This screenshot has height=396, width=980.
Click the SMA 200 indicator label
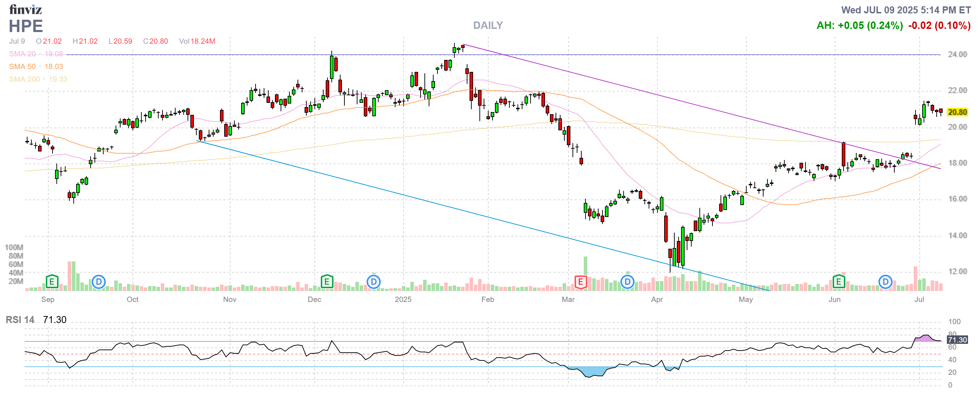point(24,79)
